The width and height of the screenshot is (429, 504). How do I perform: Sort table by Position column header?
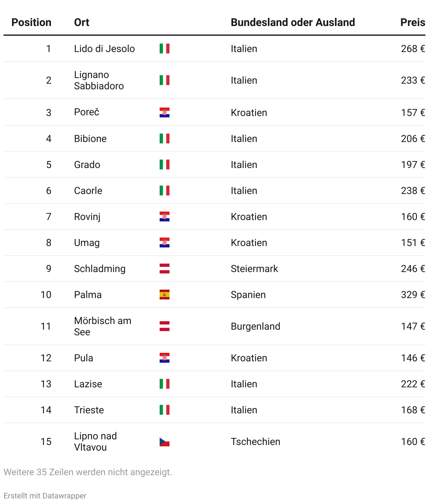(x=31, y=22)
